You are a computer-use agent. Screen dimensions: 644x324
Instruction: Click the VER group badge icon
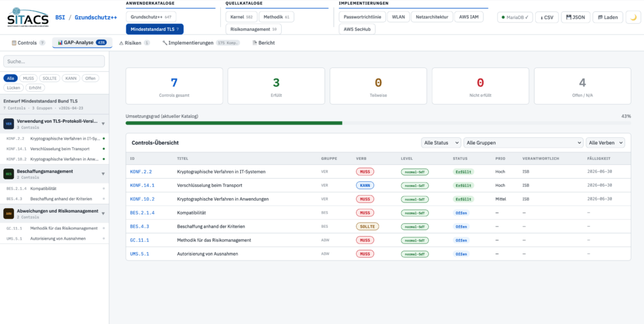(x=9, y=123)
